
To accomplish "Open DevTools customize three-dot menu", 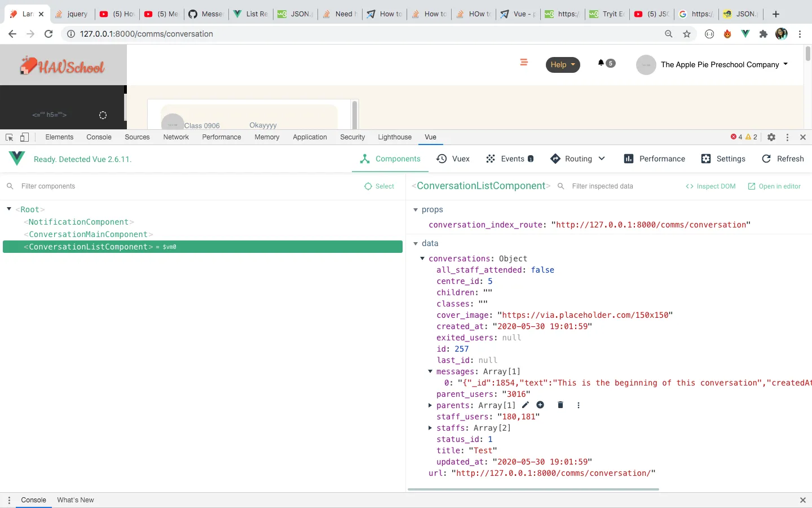I will click(x=787, y=137).
